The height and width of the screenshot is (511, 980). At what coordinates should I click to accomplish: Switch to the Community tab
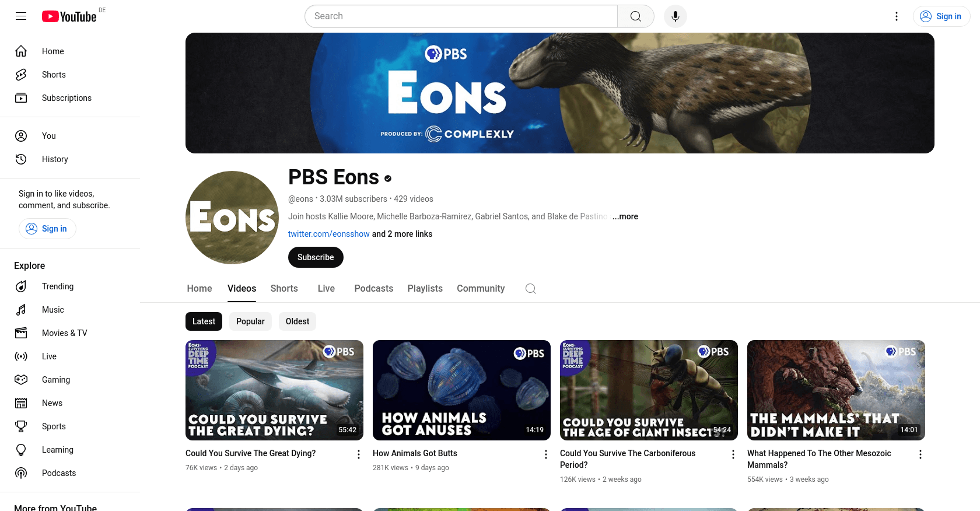[x=481, y=289]
